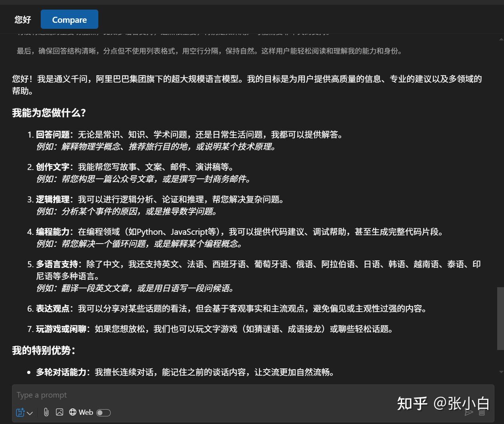This screenshot has height=424, width=504.
Task: Click the bold text 回答问题
Action: pyautogui.click(x=53, y=135)
